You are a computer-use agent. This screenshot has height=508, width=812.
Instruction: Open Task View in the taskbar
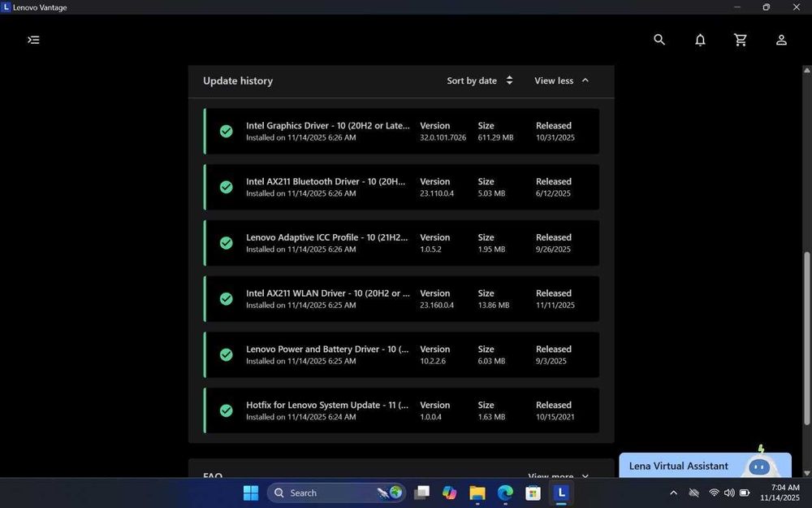(x=421, y=493)
